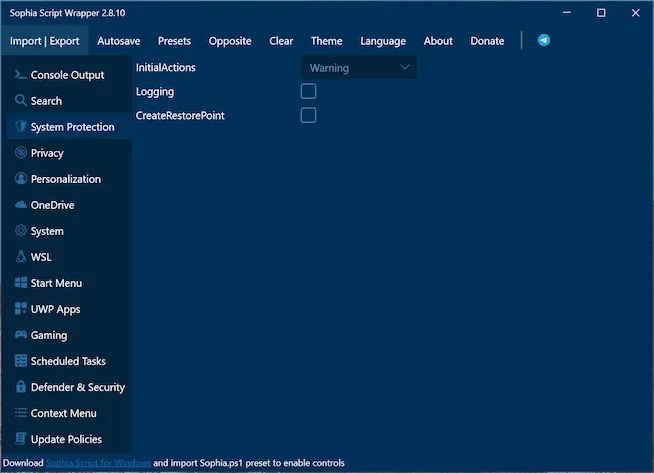The width and height of the screenshot is (654, 473).
Task: Switch to the Gaming category
Action: coord(69,335)
